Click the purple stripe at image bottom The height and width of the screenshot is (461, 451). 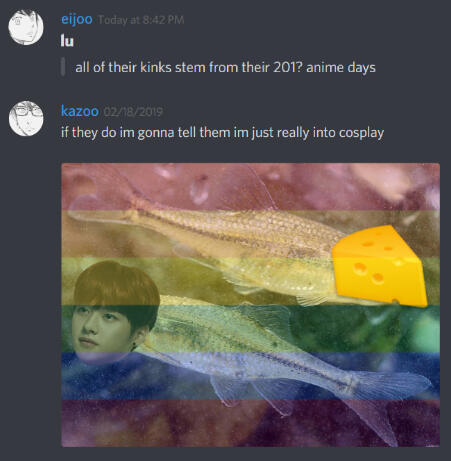pos(251,423)
